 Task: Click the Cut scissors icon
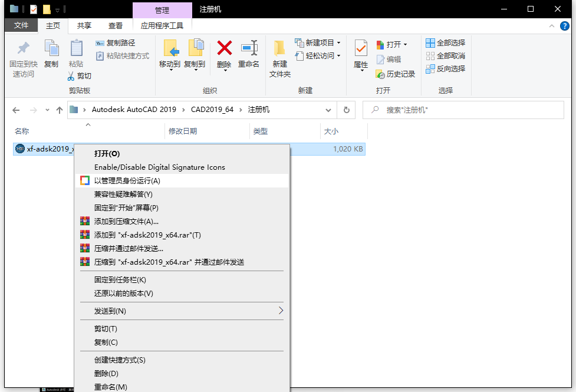71,76
